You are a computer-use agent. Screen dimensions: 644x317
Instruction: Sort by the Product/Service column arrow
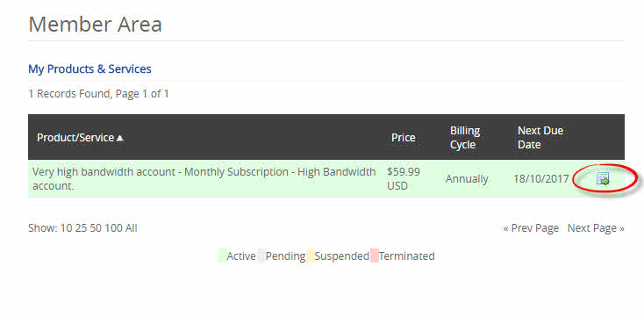(119, 138)
